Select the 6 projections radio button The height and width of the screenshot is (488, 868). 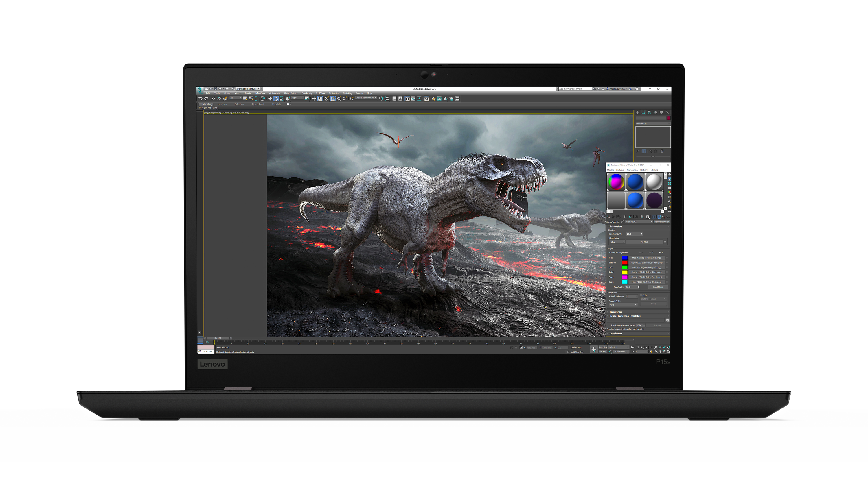tap(660, 253)
